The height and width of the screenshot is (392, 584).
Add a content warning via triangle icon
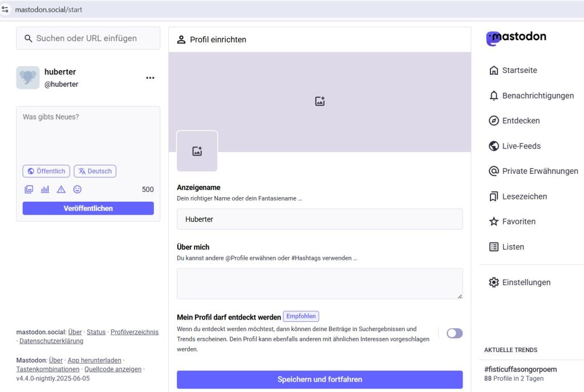pos(61,189)
